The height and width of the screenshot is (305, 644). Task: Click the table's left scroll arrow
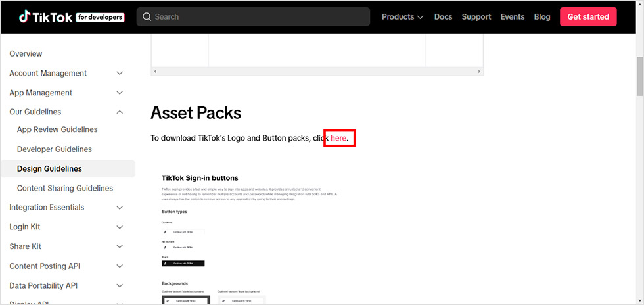pos(154,72)
